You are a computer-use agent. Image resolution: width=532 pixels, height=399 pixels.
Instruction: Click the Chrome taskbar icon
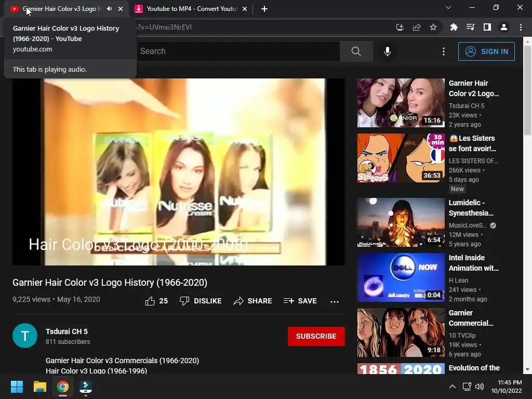(63, 387)
